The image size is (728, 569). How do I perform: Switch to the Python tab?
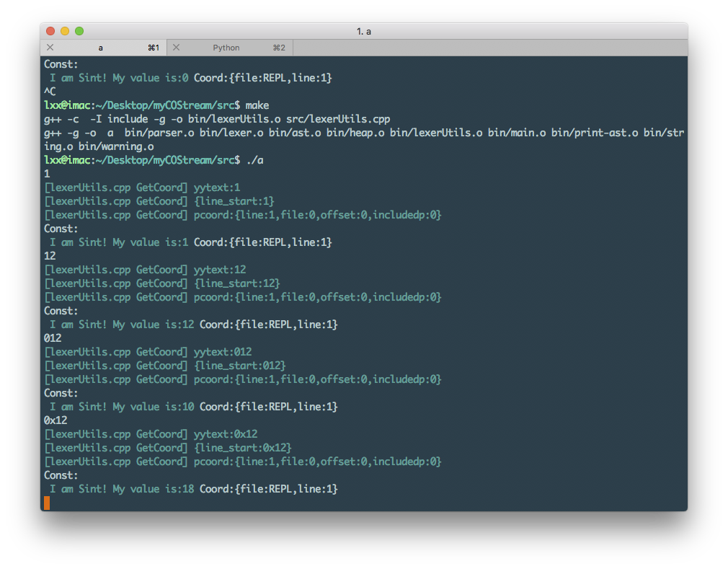[226, 48]
